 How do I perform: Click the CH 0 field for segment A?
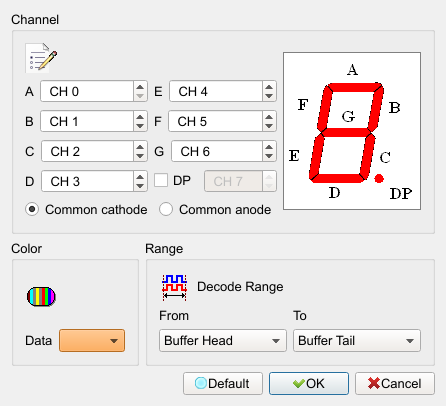(x=87, y=91)
